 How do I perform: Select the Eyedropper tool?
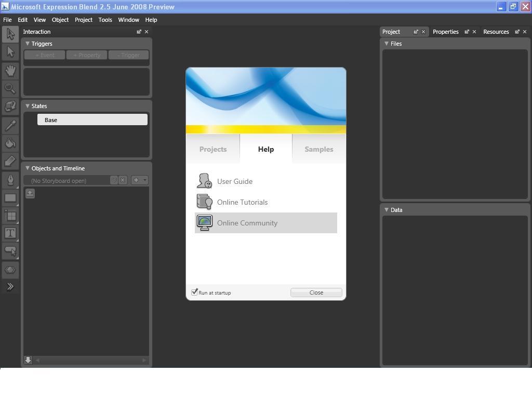[10, 126]
